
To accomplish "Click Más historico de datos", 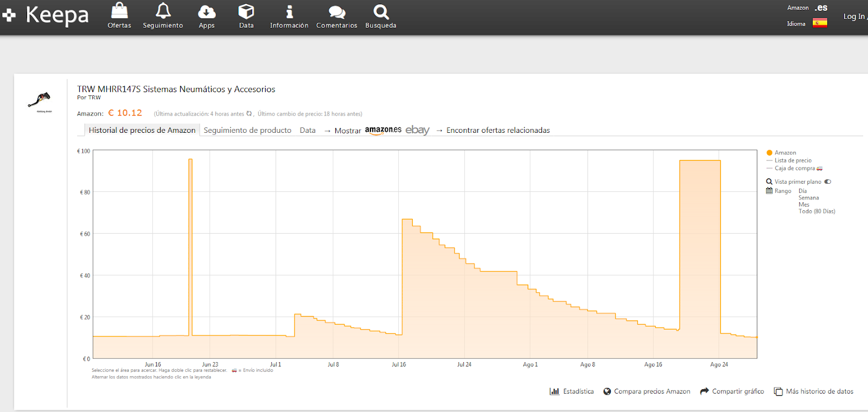I will [820, 391].
